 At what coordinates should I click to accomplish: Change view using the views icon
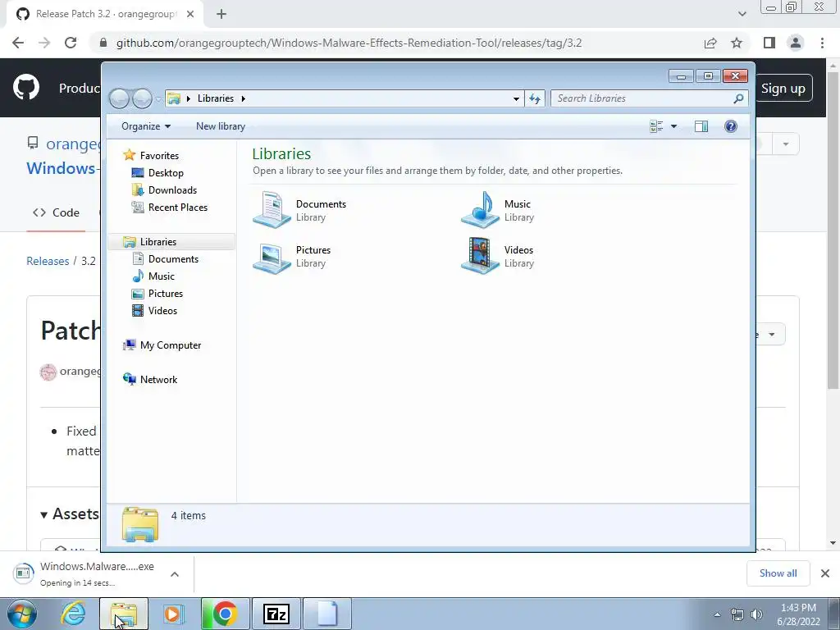click(656, 126)
